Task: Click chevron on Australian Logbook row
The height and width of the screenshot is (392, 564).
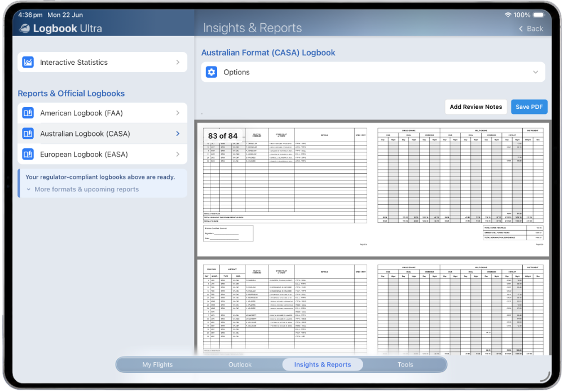Action: point(178,134)
